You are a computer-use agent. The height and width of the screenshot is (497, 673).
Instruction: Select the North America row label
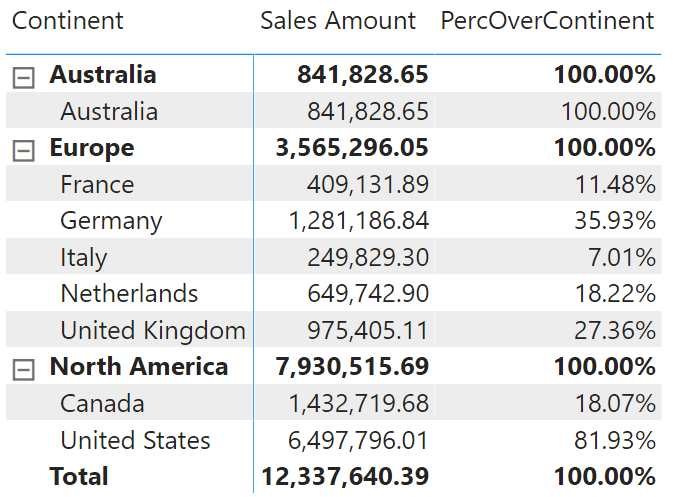(x=139, y=367)
